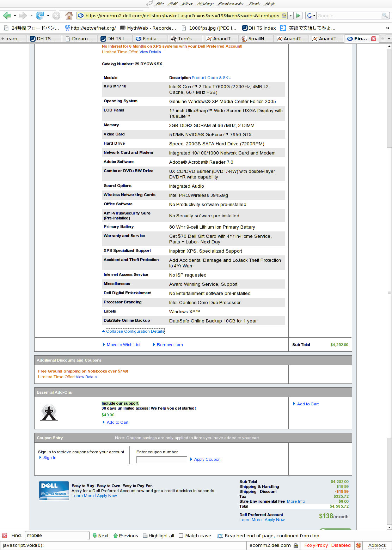
Task: Click the Product Code & SKU link
Action: click(x=212, y=78)
